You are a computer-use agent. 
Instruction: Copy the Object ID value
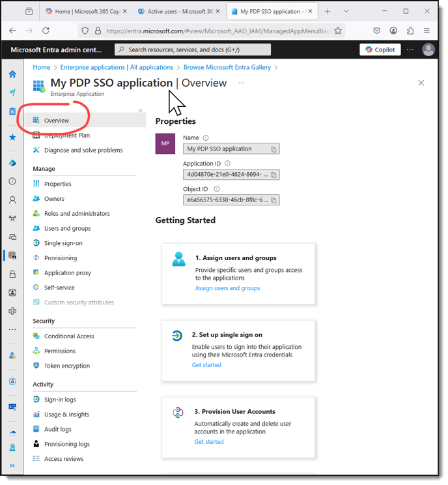click(x=273, y=200)
